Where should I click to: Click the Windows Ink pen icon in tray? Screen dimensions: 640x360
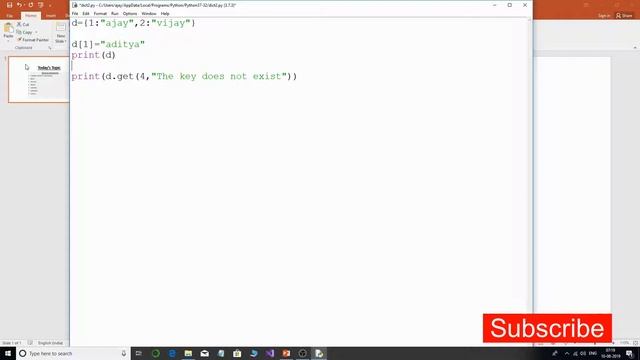[555, 353]
